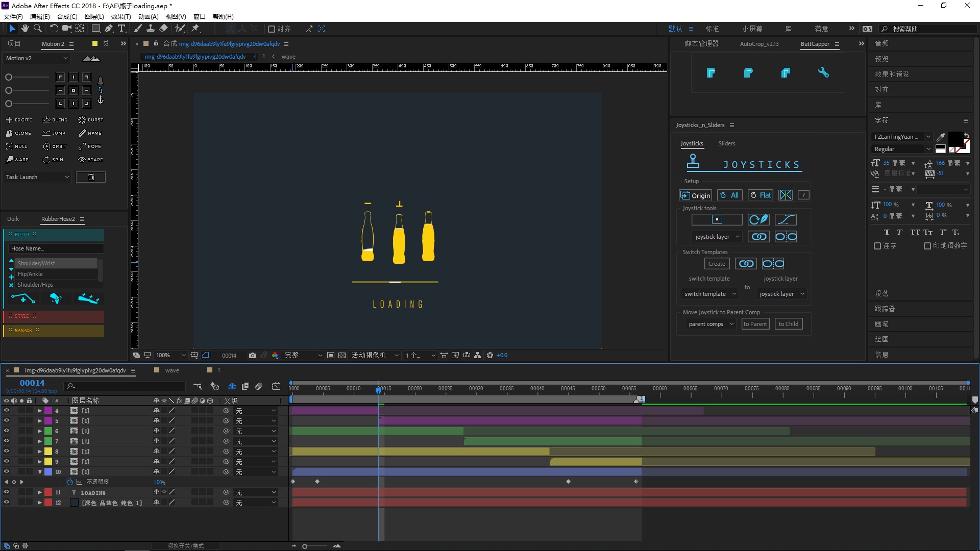980x551 pixels.
Task: Click the ORBIT tool in Motion panel
Action: (55, 146)
